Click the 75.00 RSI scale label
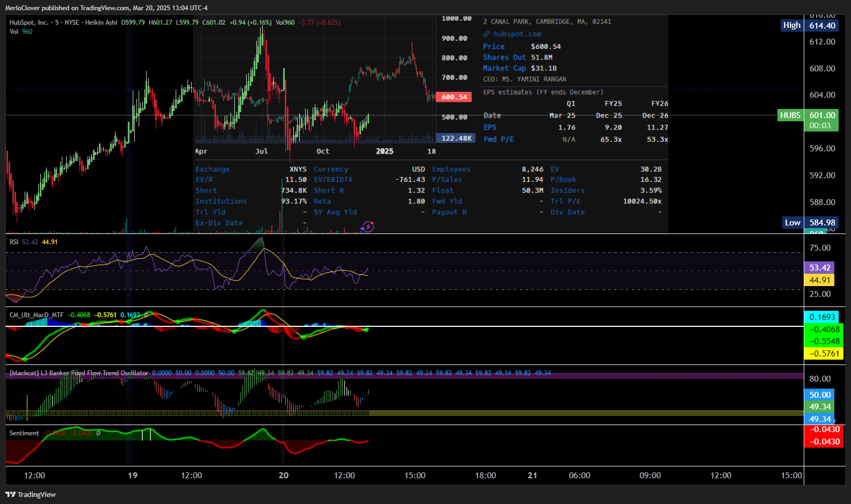The image size is (851, 504). (x=820, y=248)
